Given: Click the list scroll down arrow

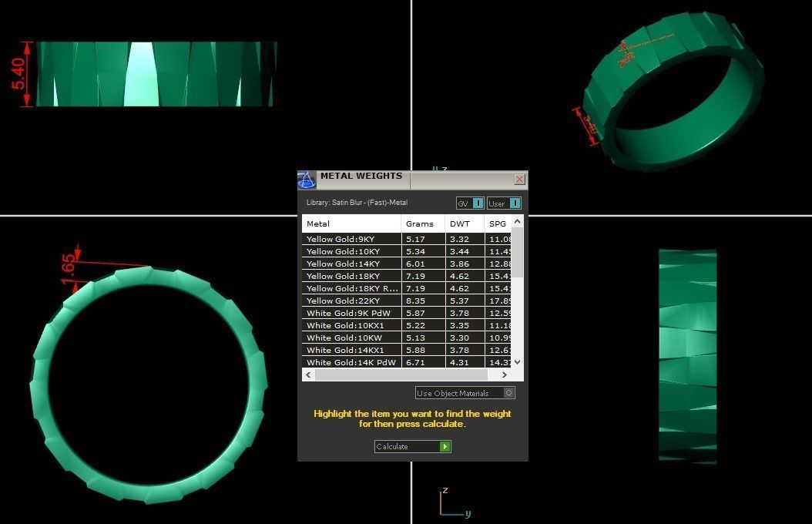Looking at the screenshot, I should [518, 362].
